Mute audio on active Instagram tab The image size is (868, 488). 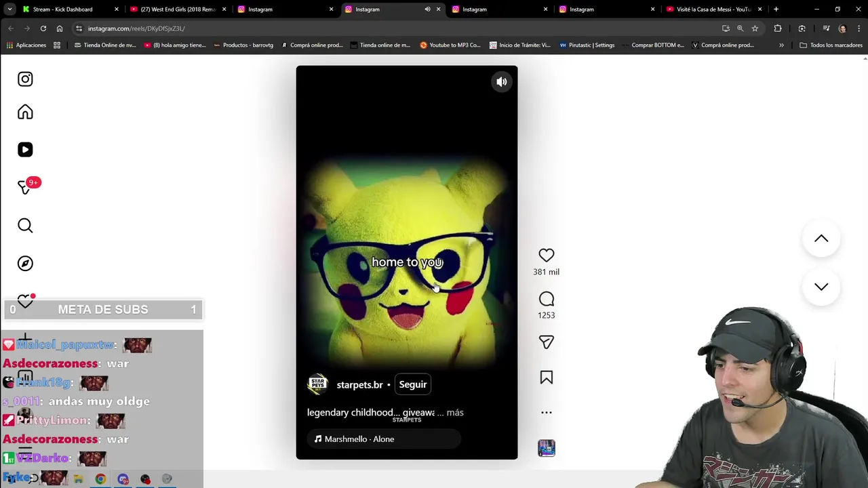coord(427,9)
